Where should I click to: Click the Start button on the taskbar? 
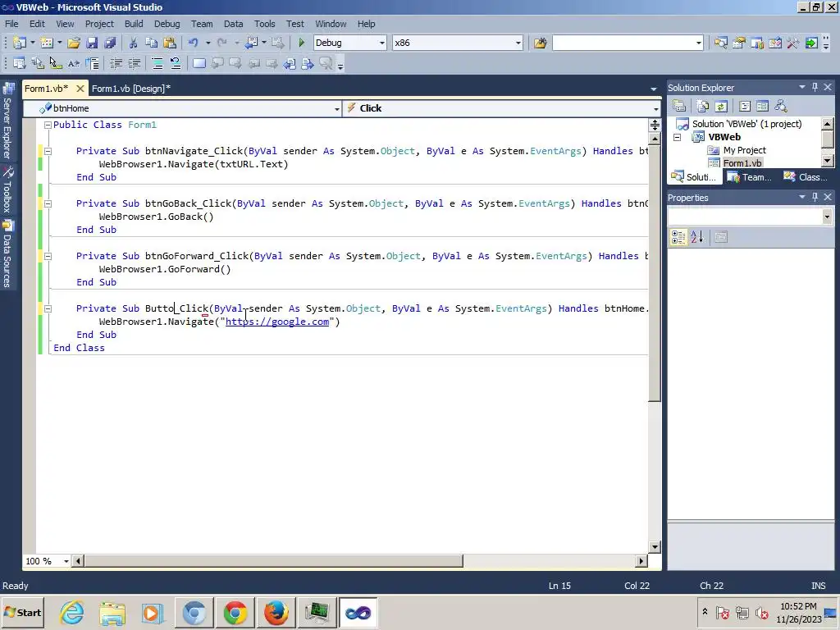(23, 613)
